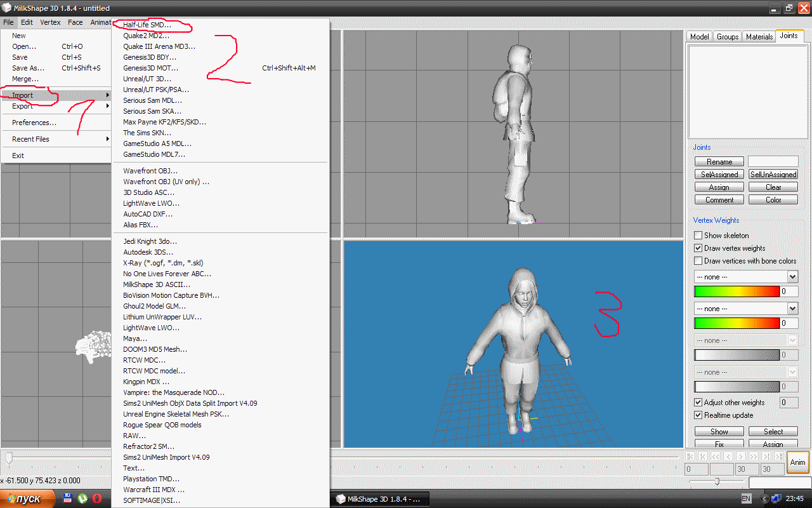Click the MilkShape 3D taskbar button

pyautogui.click(x=381, y=499)
